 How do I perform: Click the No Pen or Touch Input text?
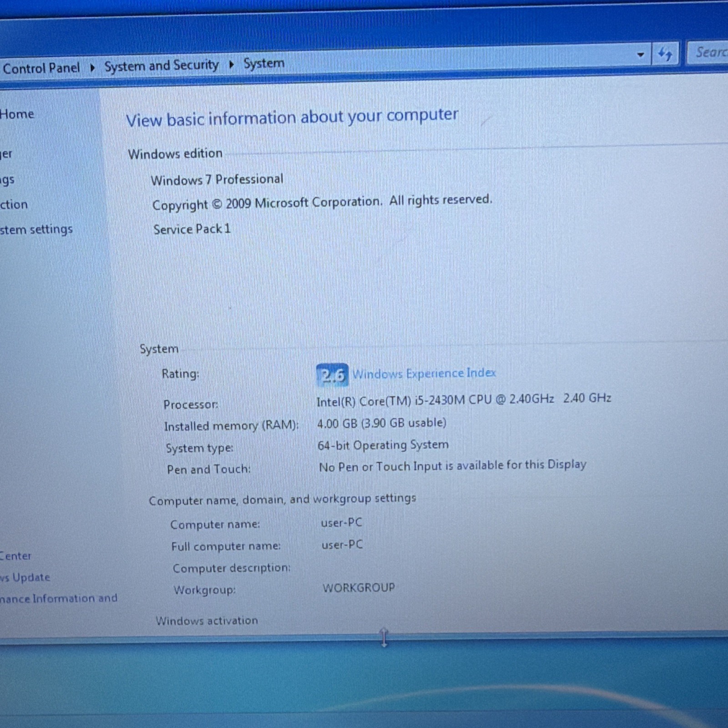[453, 466]
